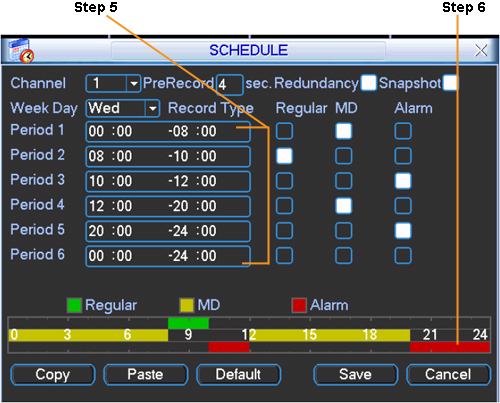Click the green Regular legend swatch
500x403 pixels.
tap(74, 305)
